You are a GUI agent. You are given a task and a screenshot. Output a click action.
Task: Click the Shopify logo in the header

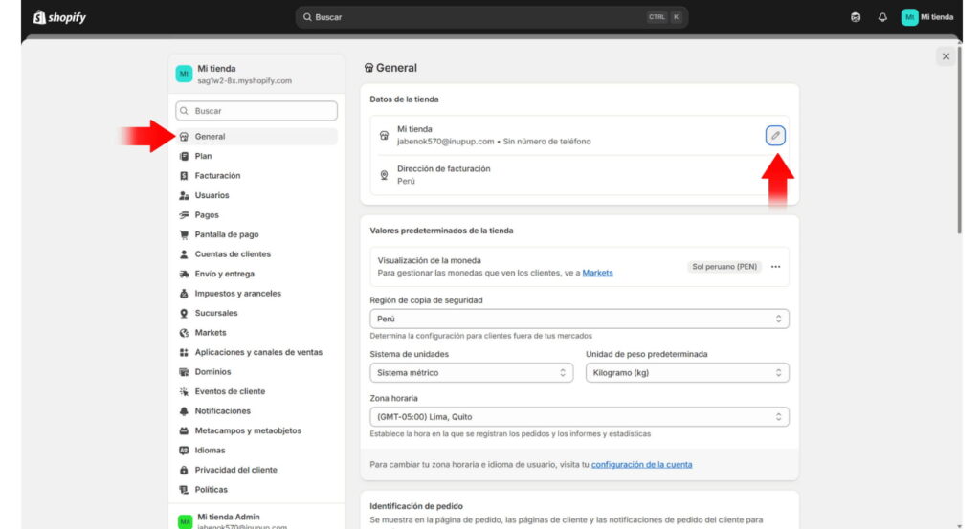[59, 17]
